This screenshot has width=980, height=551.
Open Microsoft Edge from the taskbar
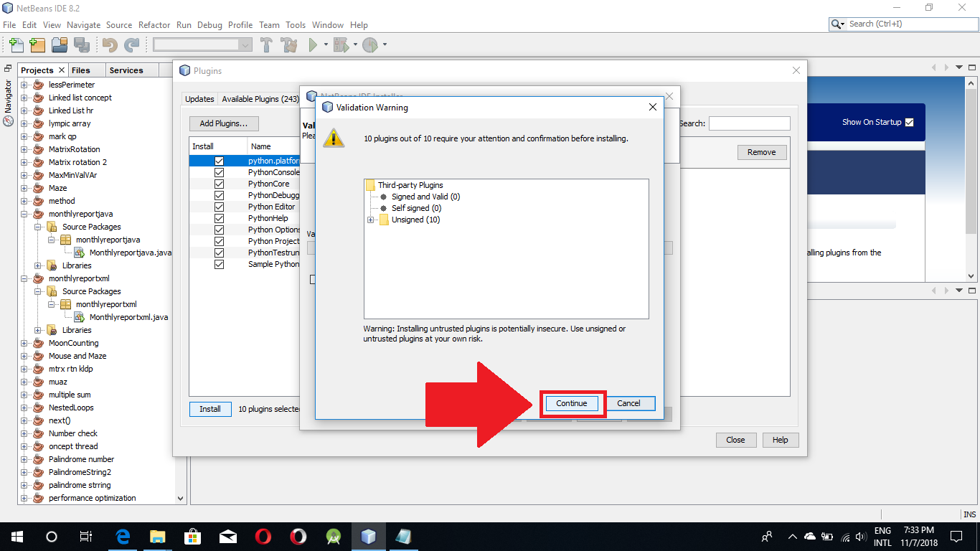[x=123, y=537]
